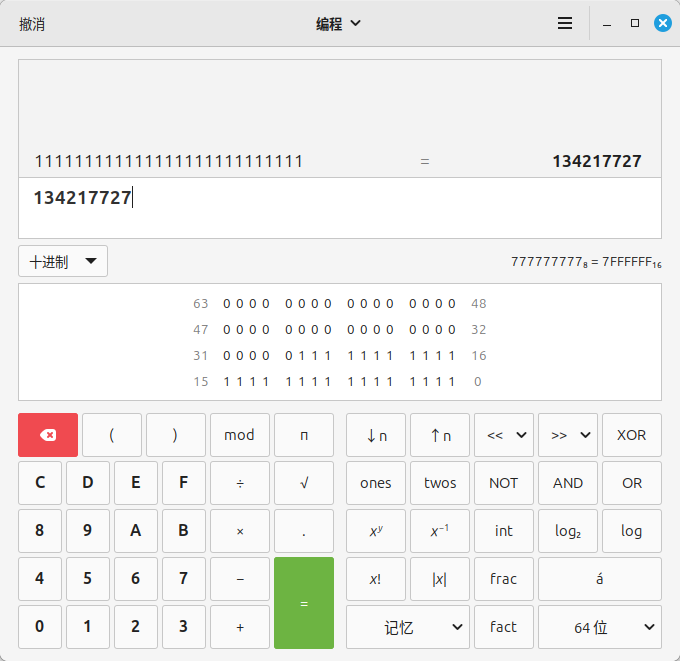Click the octal and hex conversion text
680x661 pixels.
[586, 262]
